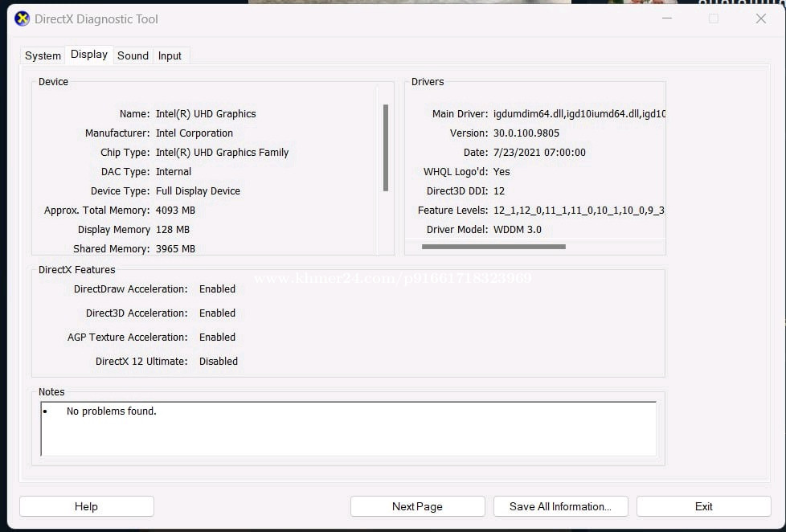The image size is (786, 532).
Task: Click the 'Intel Corporation' manufacturer value
Action: point(194,133)
